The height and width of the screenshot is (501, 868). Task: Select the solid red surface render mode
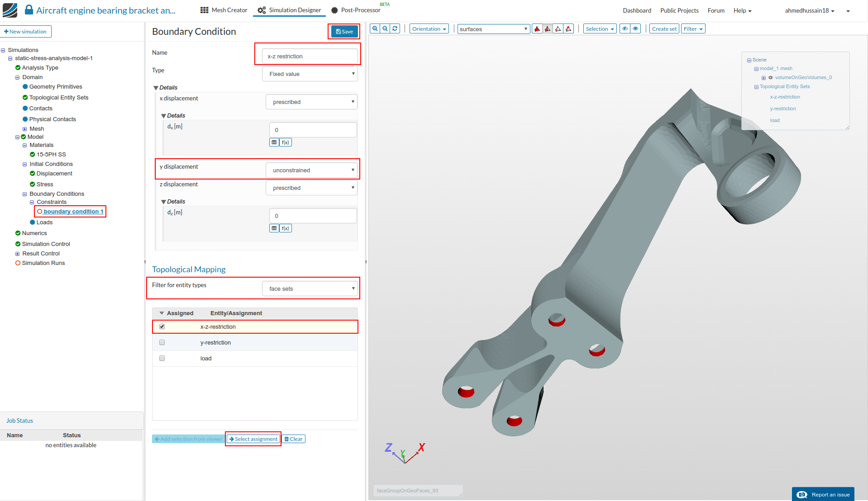point(537,29)
